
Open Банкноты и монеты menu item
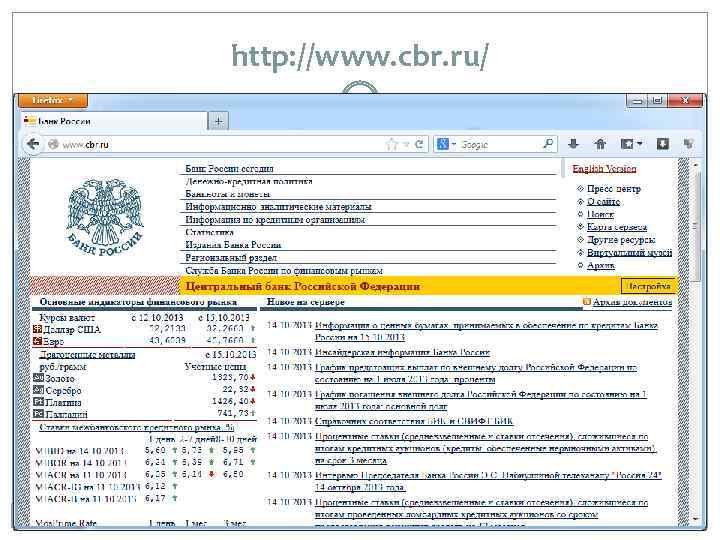228,194
